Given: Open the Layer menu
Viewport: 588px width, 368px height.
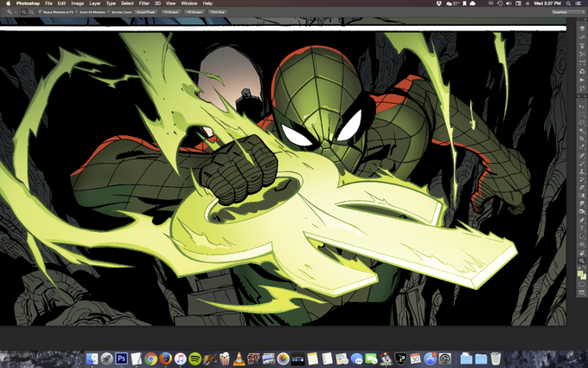Looking at the screenshot, I should coord(94,3).
